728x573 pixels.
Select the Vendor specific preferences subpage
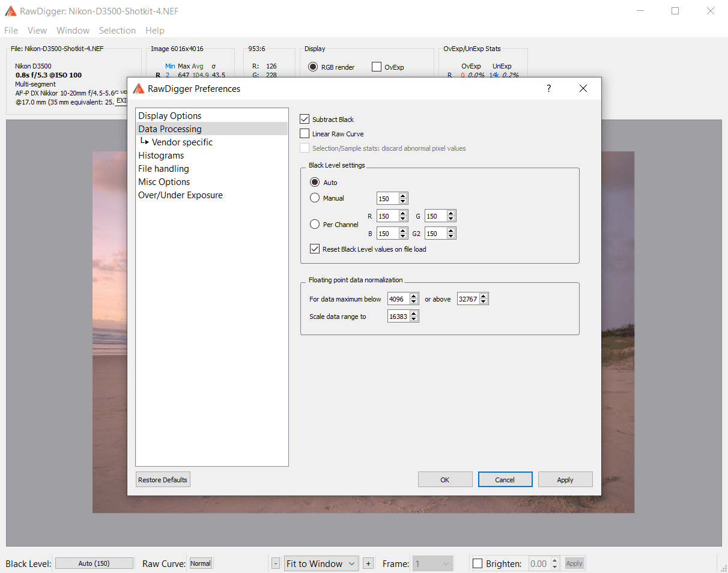click(211, 142)
